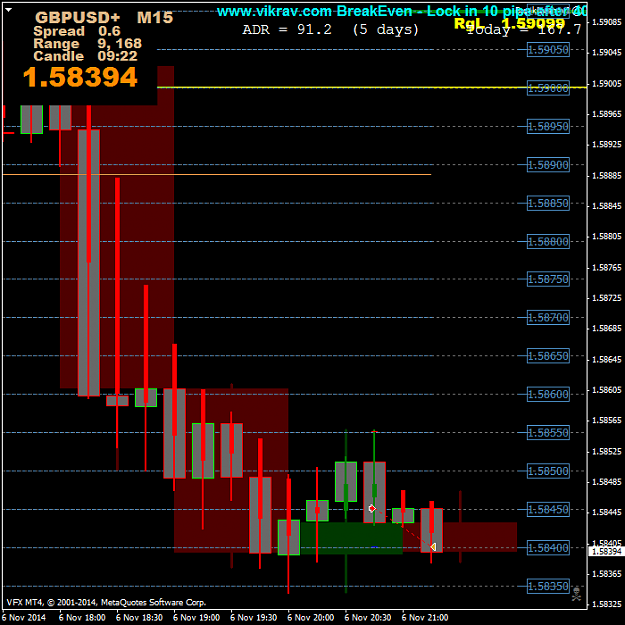625x625 pixels.
Task: Click the 6 Nov 20:30 time label
Action: coord(368,617)
